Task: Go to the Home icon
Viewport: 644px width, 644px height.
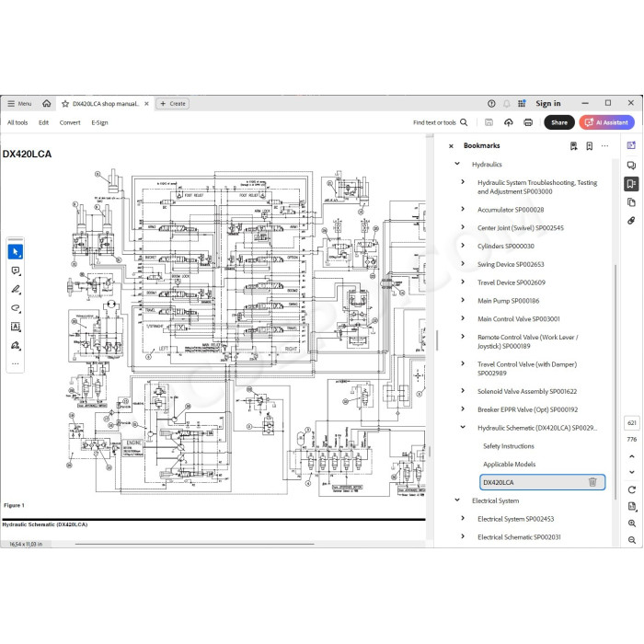Action: pyautogui.click(x=47, y=103)
